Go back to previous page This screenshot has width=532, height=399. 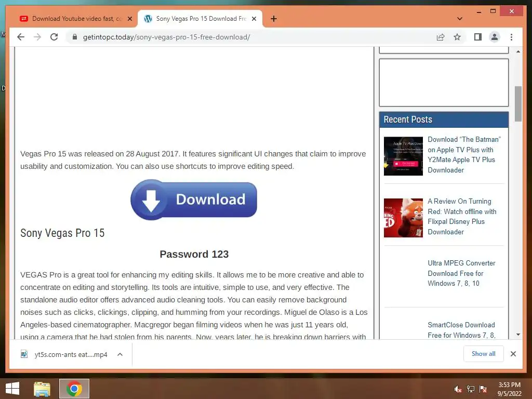pyautogui.click(x=21, y=37)
